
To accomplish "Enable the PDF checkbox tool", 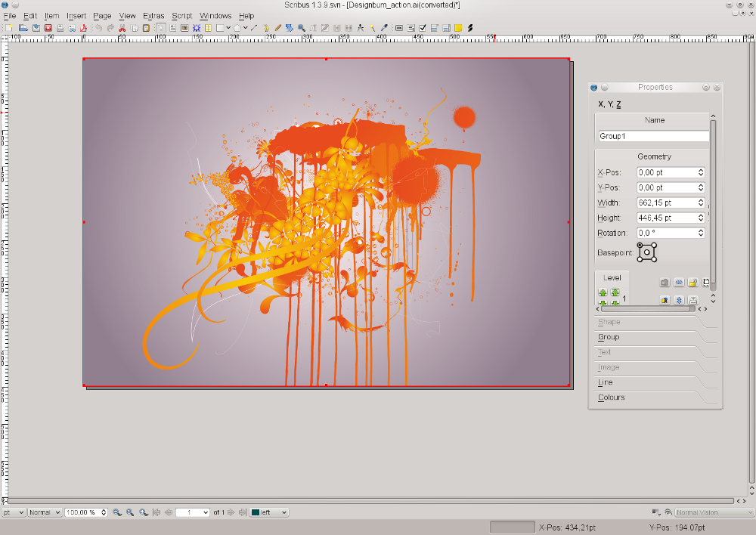I will 423,28.
